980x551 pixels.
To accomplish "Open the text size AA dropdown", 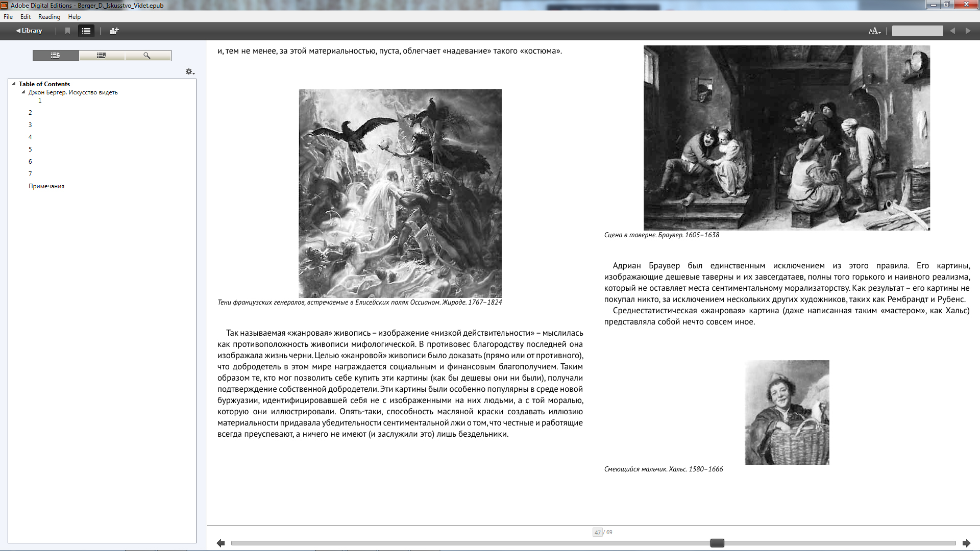I will 875,31.
